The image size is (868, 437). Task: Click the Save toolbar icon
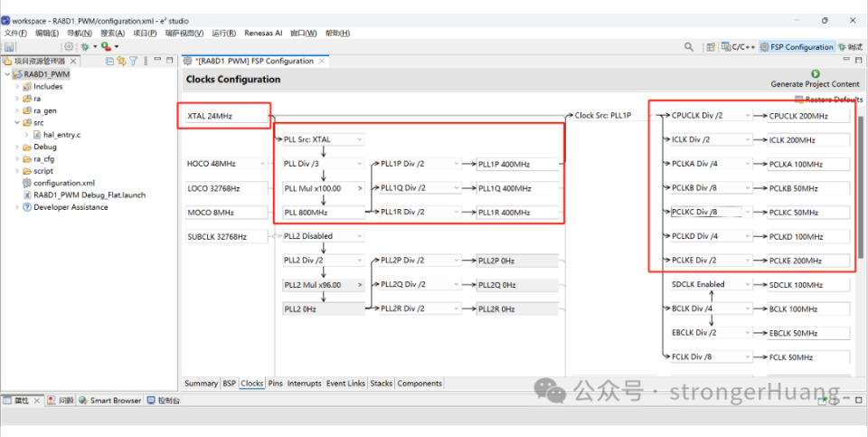point(9,47)
